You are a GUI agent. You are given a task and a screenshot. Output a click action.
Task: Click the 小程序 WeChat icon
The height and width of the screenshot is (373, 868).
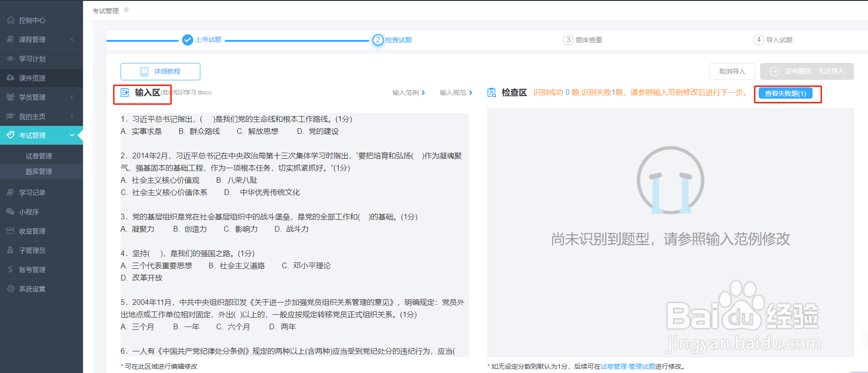[x=11, y=212]
